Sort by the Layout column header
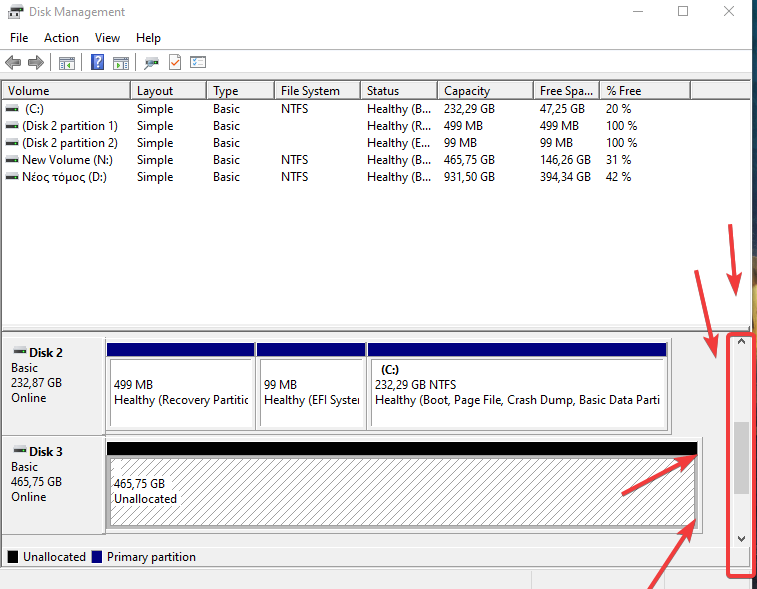Image resolution: width=757 pixels, height=589 pixels. point(168,91)
